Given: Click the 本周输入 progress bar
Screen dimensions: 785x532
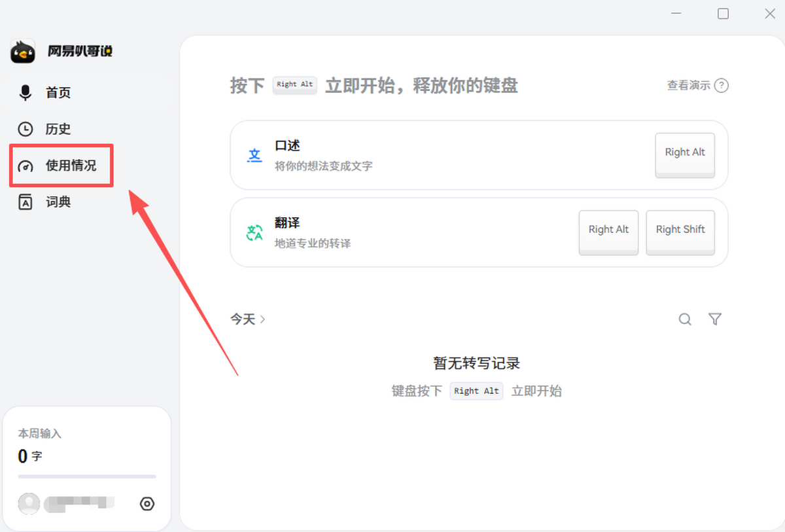Looking at the screenshot, I should [87, 476].
